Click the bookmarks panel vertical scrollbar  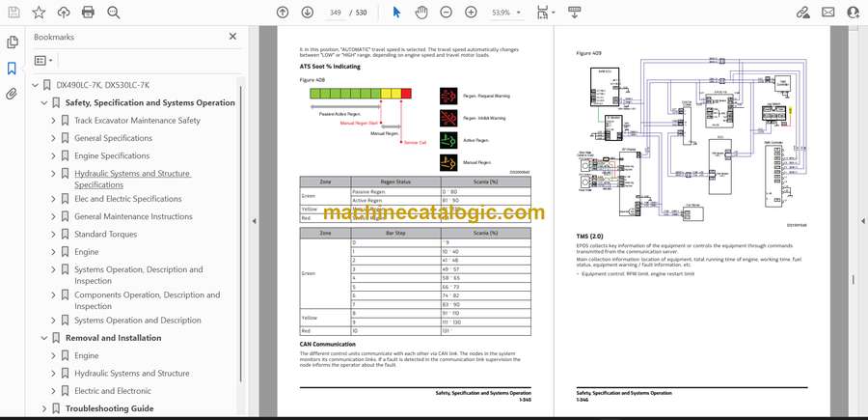(240, 233)
